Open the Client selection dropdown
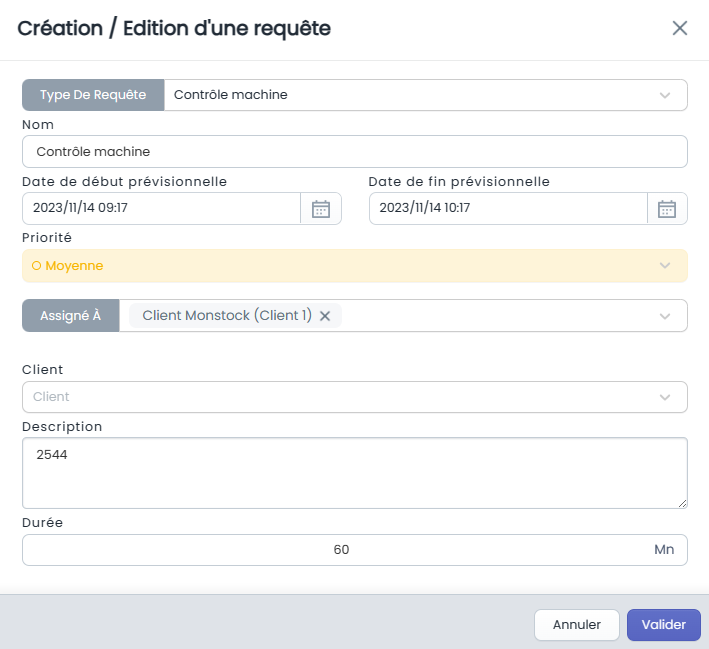This screenshot has height=649, width=709. click(x=355, y=397)
